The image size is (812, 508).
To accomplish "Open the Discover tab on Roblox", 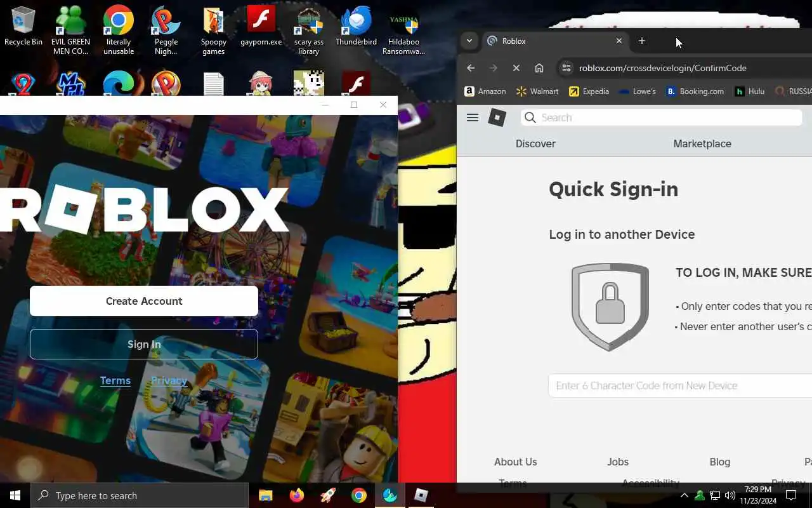I will click(x=535, y=144).
